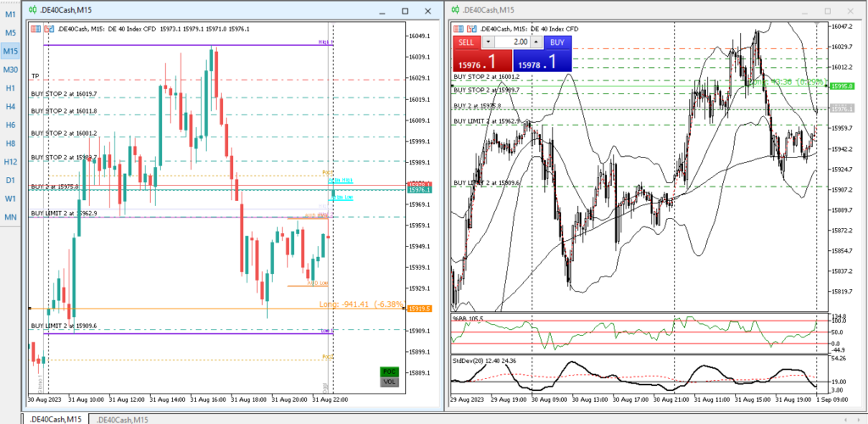Select BUY STOP 2 at 16019.7 order
The height and width of the screenshot is (424, 868).
tap(64, 93)
